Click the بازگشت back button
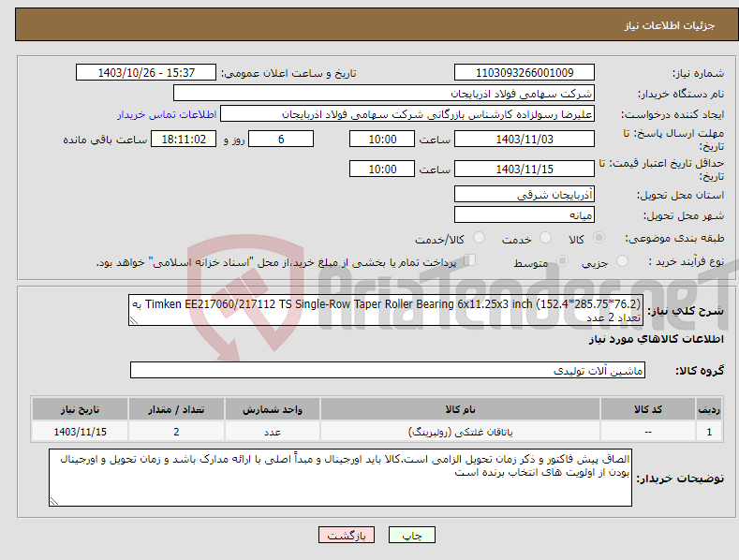Screen dimensions: 739x560 (347, 535)
